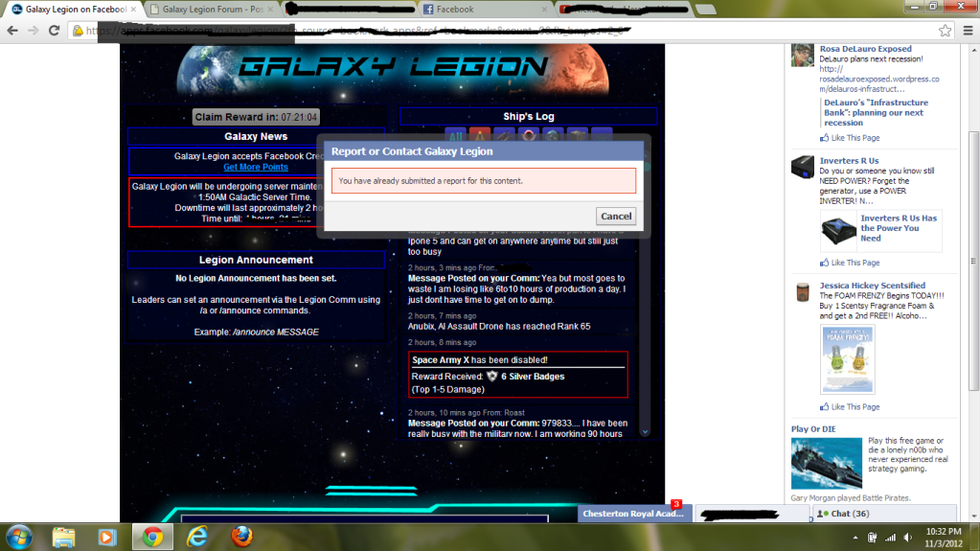Launch Internet Explorer from taskbar

(197, 538)
